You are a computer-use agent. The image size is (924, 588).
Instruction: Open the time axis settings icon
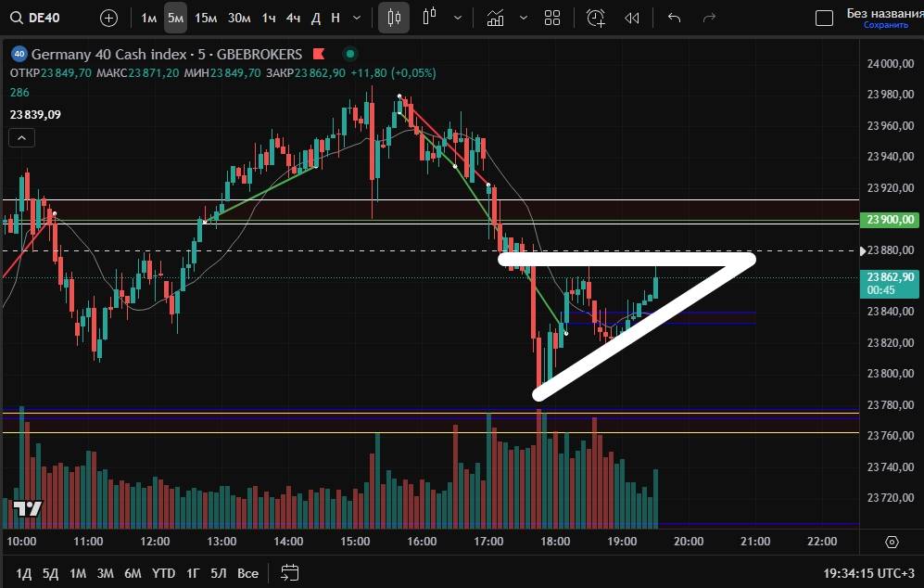tap(892, 542)
